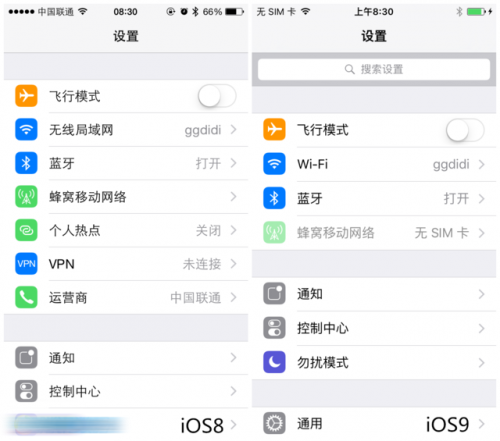Screen dimensions: 500x441
Task: Toggle 飞行模式 switch in the iOS8 panel
Action: click(x=217, y=96)
